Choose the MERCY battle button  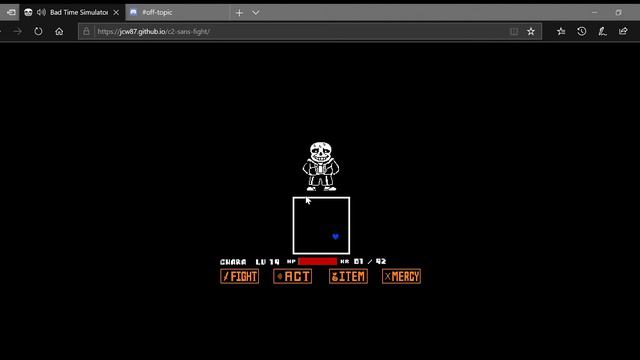pyautogui.click(x=402, y=276)
